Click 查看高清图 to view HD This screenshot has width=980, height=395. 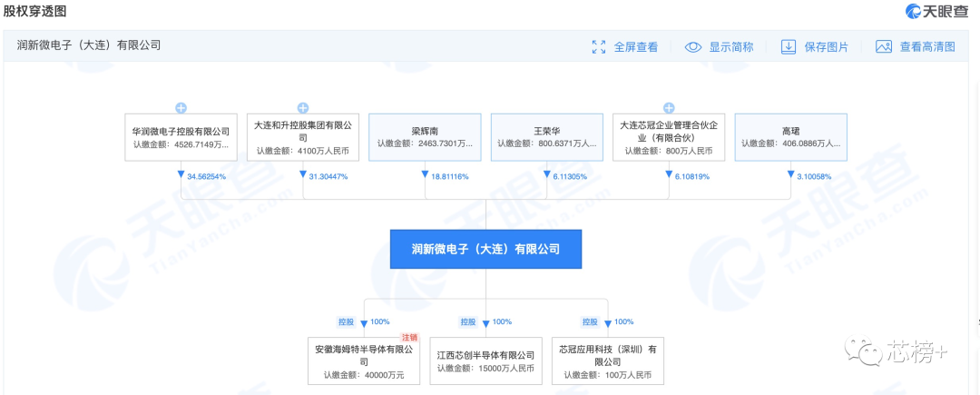coord(927,47)
